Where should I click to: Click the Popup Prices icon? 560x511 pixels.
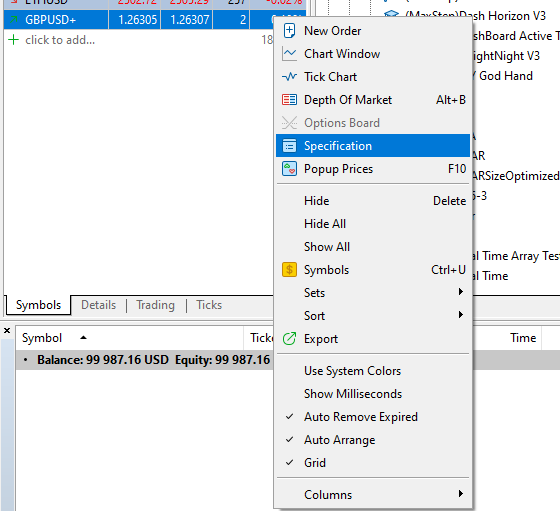[x=289, y=169]
